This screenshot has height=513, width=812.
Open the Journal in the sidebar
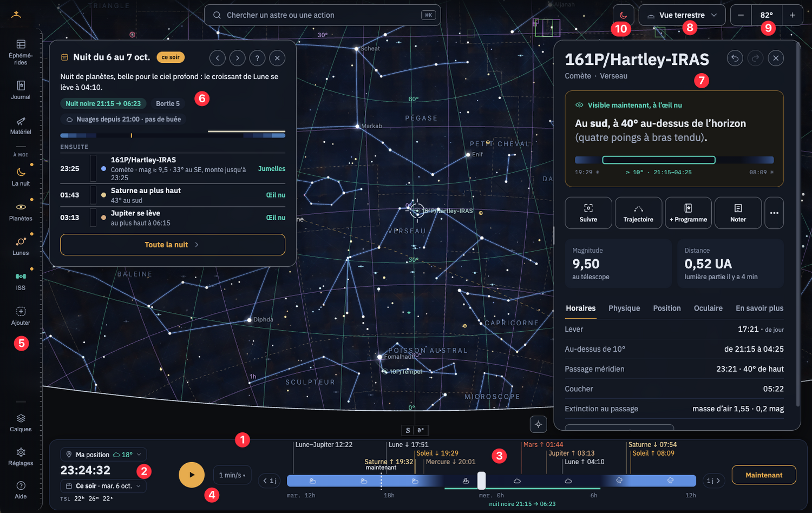tap(21, 90)
